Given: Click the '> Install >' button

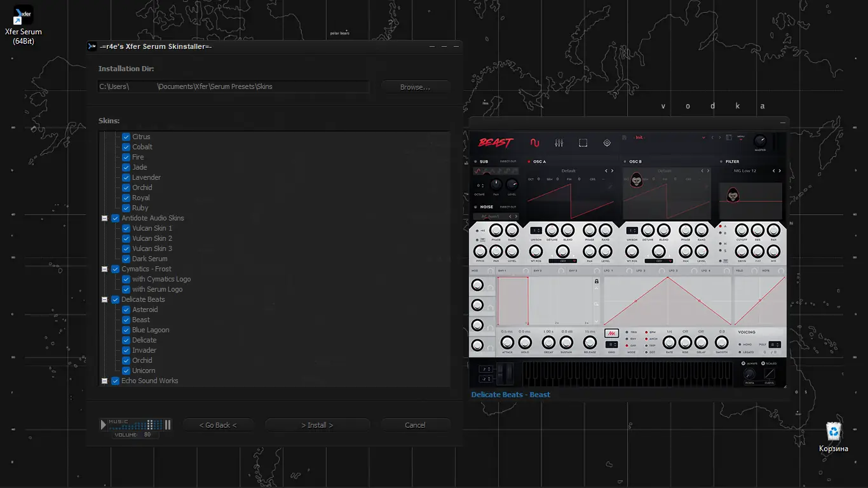Looking at the screenshot, I should click(317, 425).
